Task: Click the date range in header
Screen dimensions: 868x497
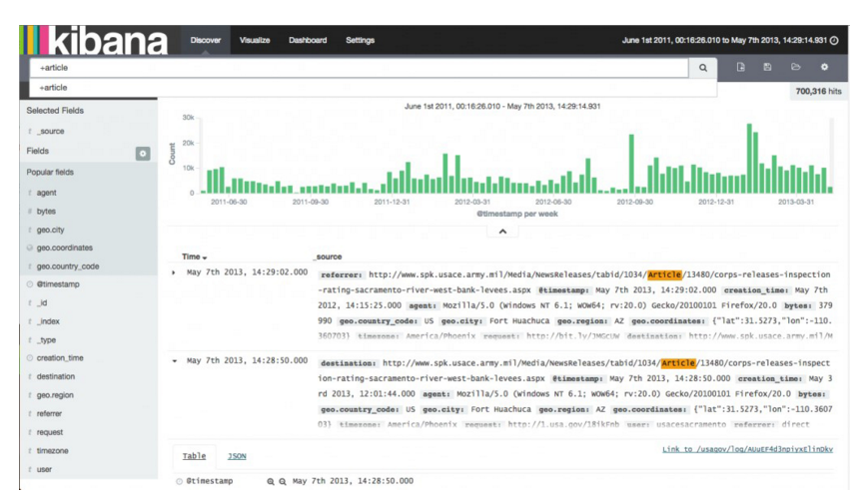Action: 723,41
